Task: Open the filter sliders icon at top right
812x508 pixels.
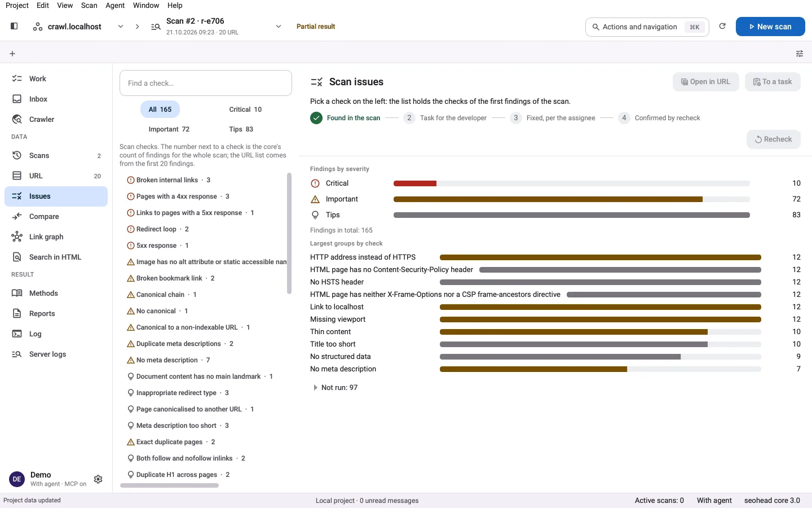Action: (x=800, y=54)
